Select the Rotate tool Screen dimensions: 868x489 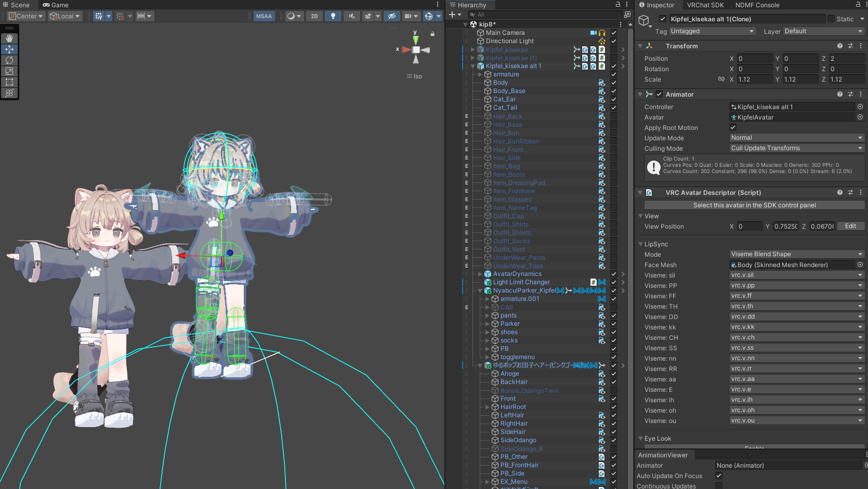(x=9, y=60)
